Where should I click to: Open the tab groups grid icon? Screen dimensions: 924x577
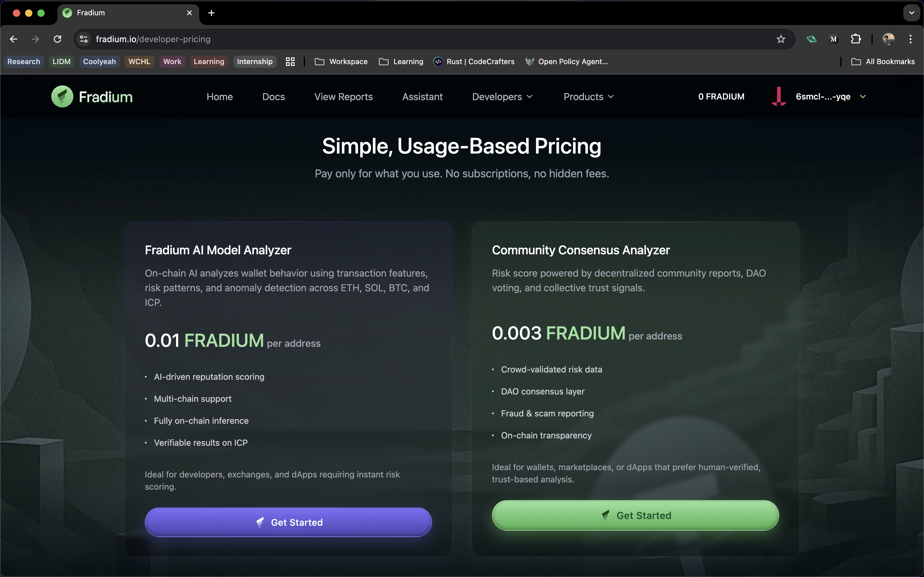point(290,62)
